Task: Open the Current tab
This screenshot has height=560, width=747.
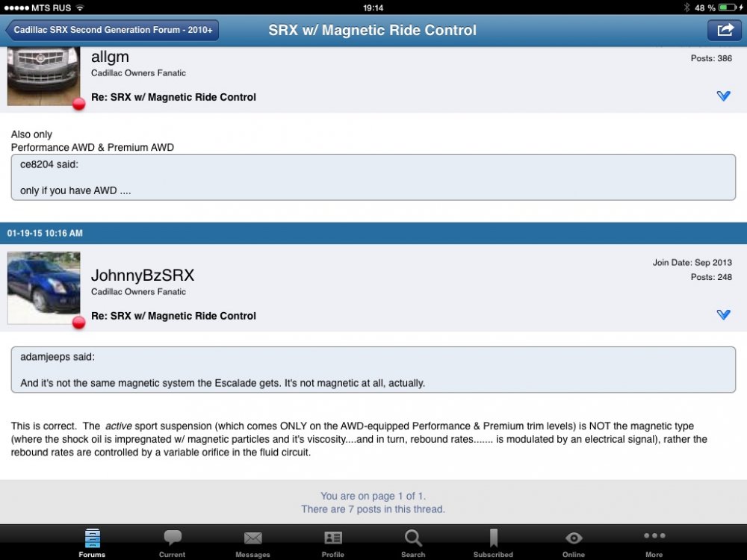Action: pos(173,543)
